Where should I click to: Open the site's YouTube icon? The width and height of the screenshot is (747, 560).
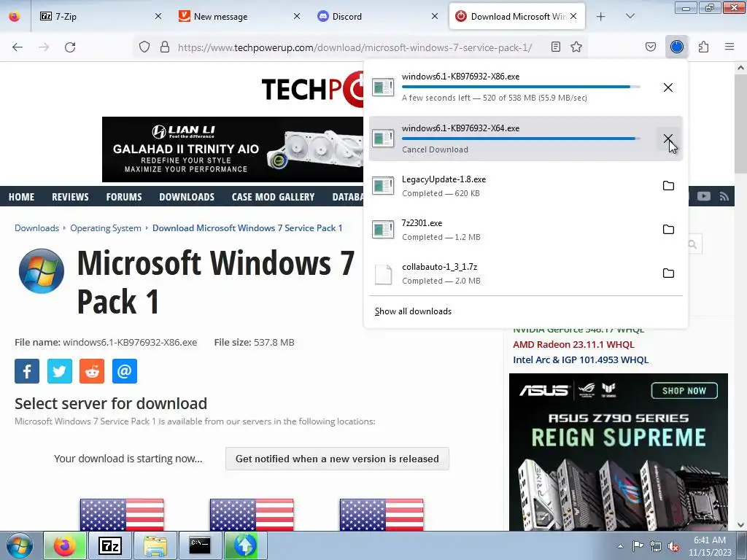704,196
